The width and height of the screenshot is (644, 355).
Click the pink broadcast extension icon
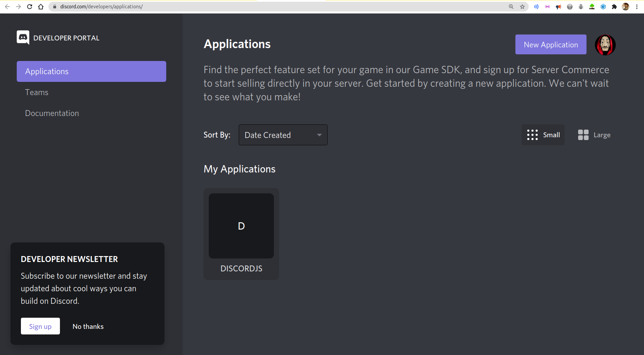click(547, 7)
